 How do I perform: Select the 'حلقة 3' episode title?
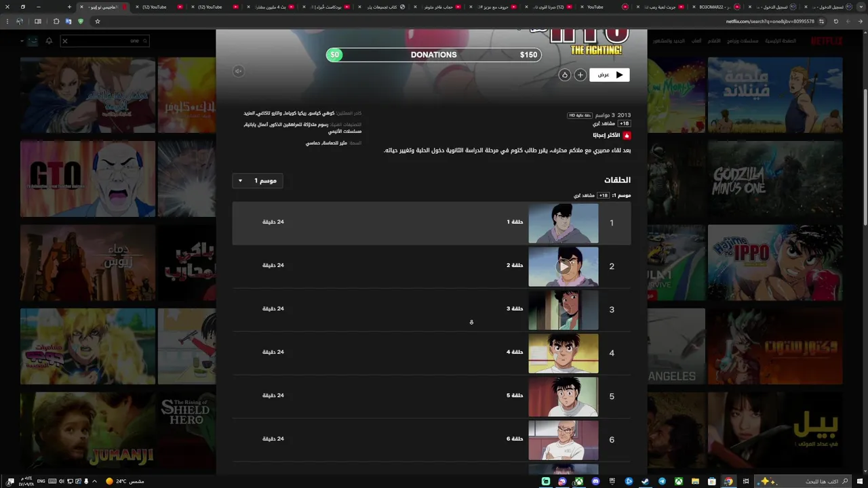click(515, 308)
